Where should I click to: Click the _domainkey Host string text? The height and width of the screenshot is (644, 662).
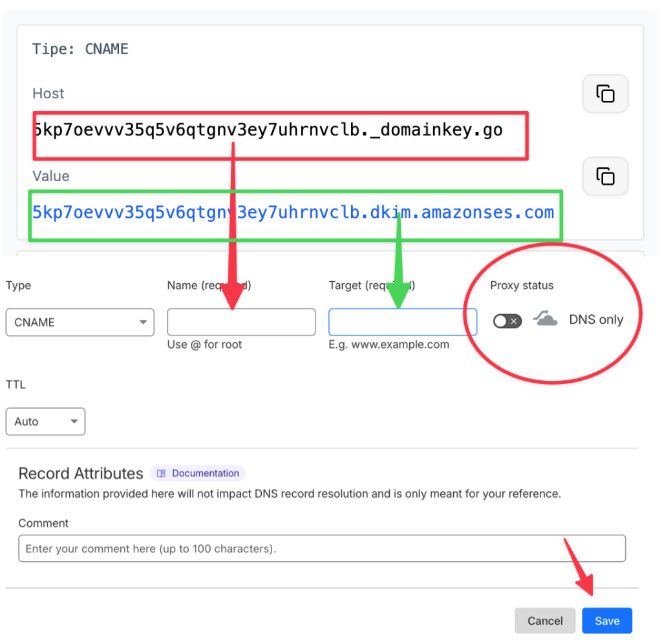(267, 130)
